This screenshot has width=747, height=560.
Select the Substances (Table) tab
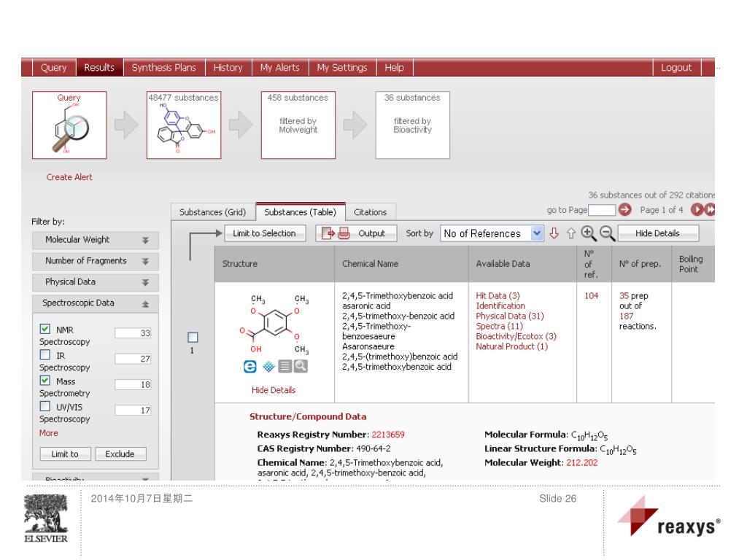click(300, 212)
